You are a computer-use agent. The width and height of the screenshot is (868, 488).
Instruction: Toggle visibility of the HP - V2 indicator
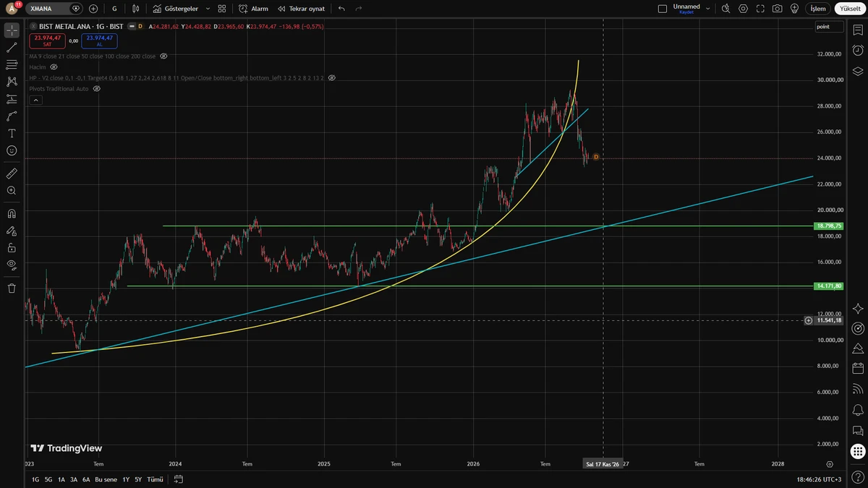tap(332, 77)
